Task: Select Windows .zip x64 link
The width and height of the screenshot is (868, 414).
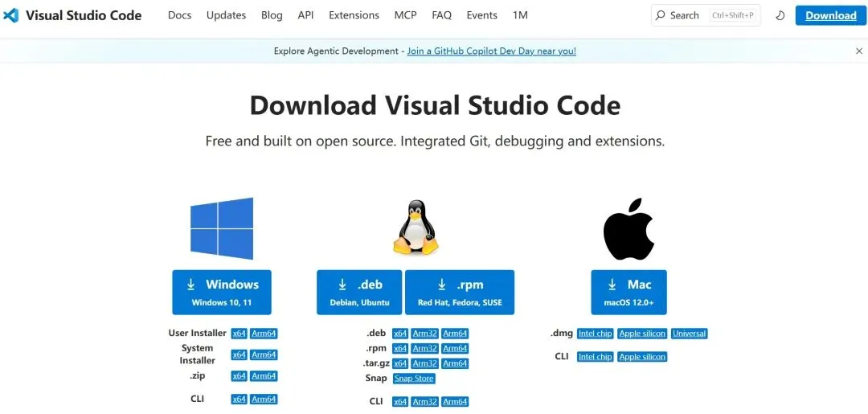Action: coord(240,375)
